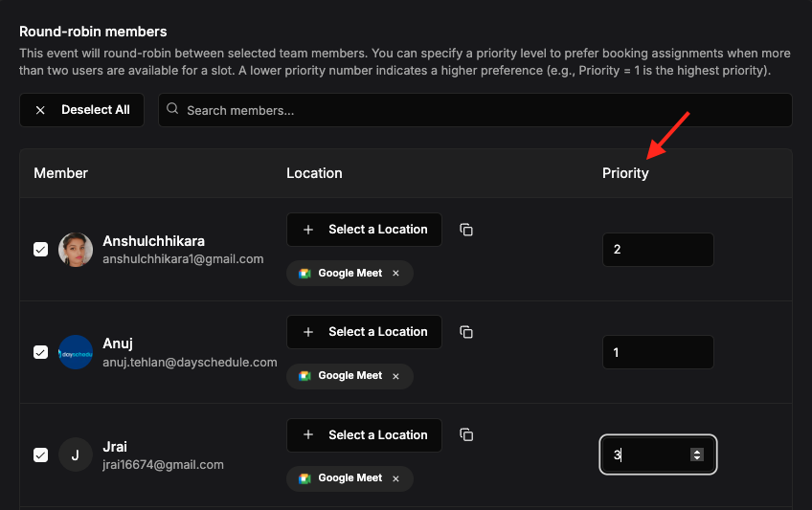Viewport: 812px width, 510px height.
Task: Click Anshulchhikara's priority field showing 2
Action: [x=658, y=250]
